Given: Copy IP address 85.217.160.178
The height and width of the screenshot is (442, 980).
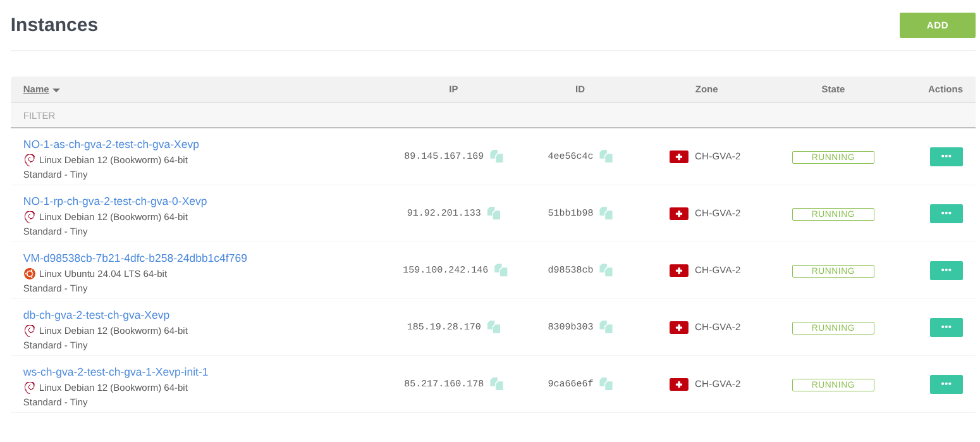Looking at the screenshot, I should click(496, 384).
